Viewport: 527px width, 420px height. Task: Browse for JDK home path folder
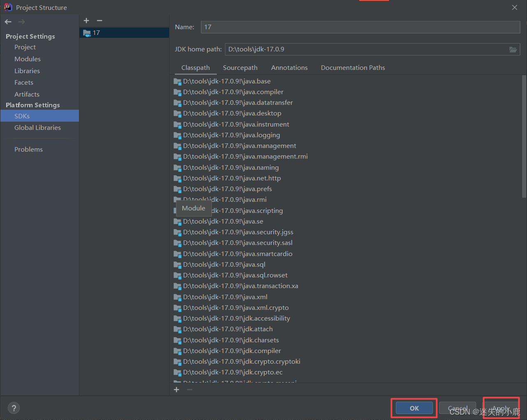tap(513, 49)
